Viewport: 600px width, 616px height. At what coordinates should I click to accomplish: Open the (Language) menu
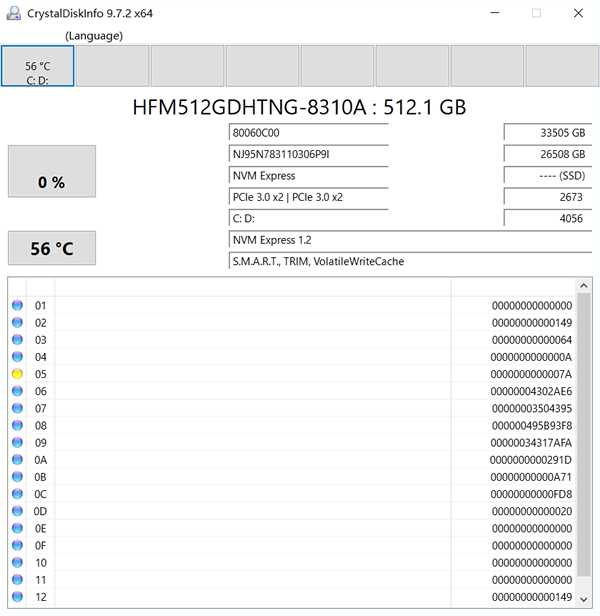[94, 36]
